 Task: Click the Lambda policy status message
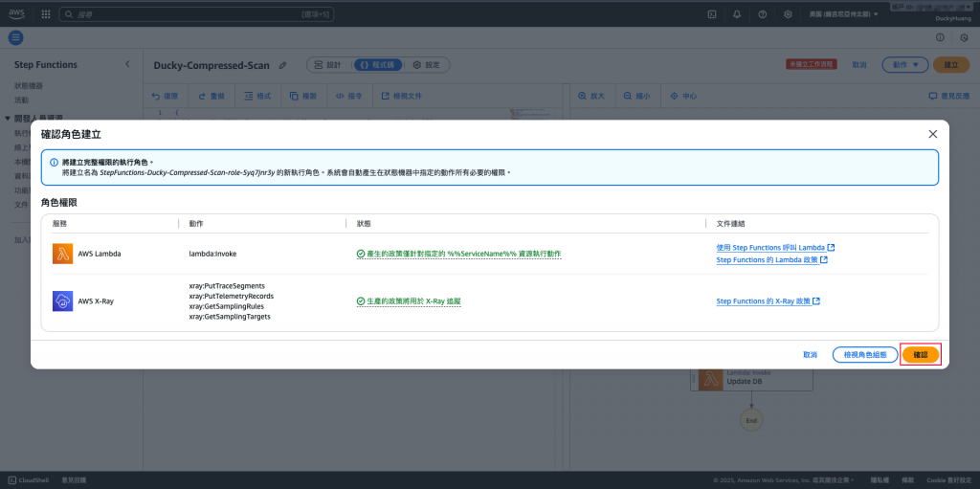[x=458, y=254]
